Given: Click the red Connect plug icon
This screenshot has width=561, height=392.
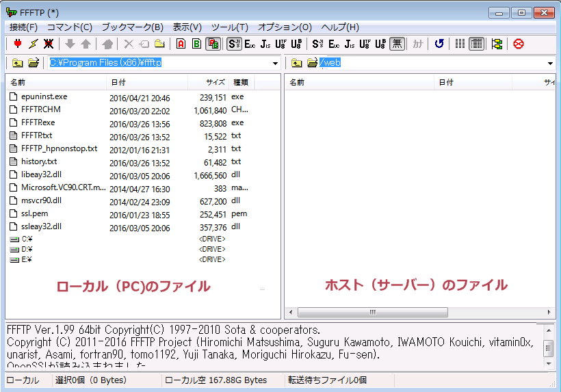Looking at the screenshot, I should pyautogui.click(x=18, y=44).
